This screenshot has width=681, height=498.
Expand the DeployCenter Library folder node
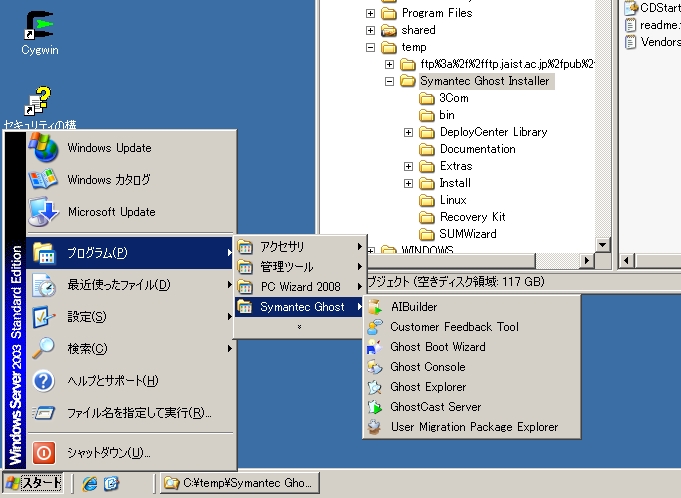pos(409,132)
